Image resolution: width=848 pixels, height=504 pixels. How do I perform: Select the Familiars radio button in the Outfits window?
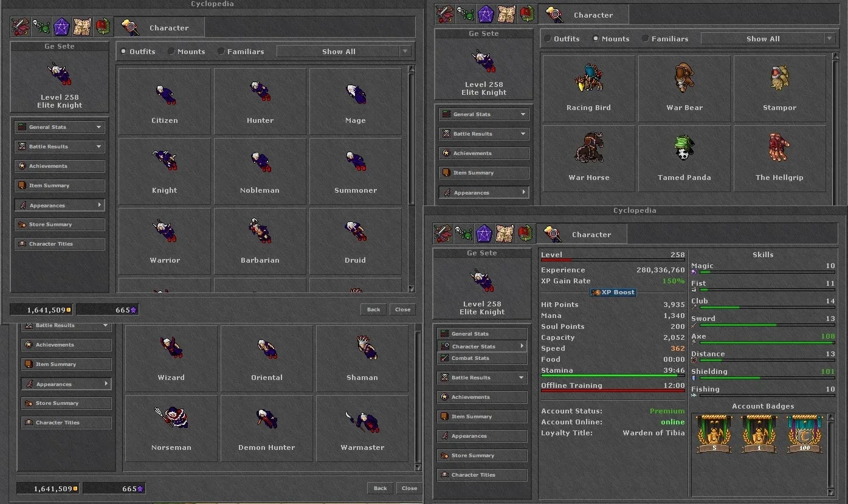pyautogui.click(x=221, y=52)
